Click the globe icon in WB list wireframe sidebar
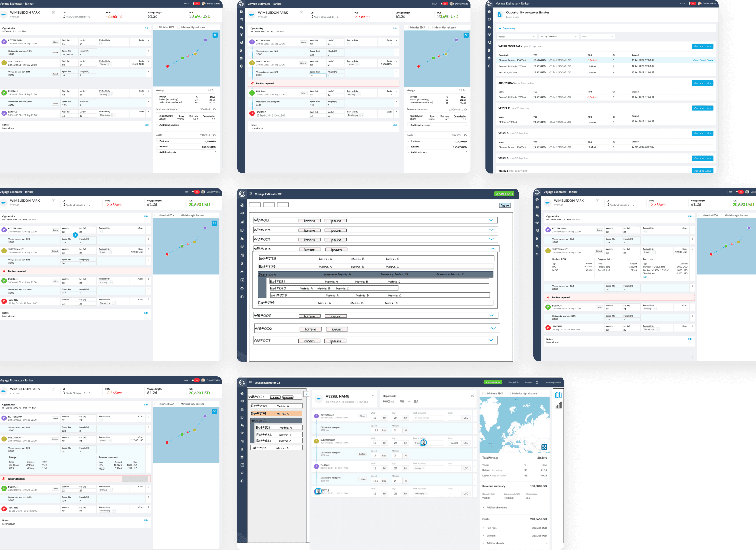This screenshot has width=756, height=550. click(x=242, y=205)
